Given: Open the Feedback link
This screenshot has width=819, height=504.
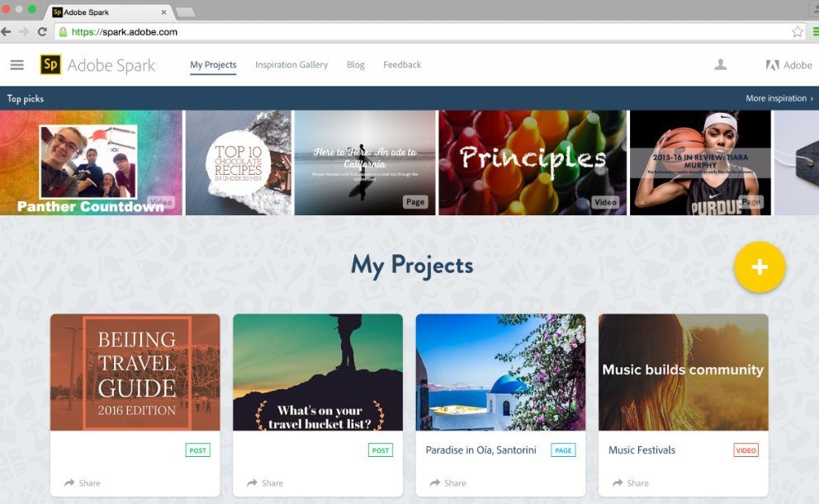Looking at the screenshot, I should [402, 64].
